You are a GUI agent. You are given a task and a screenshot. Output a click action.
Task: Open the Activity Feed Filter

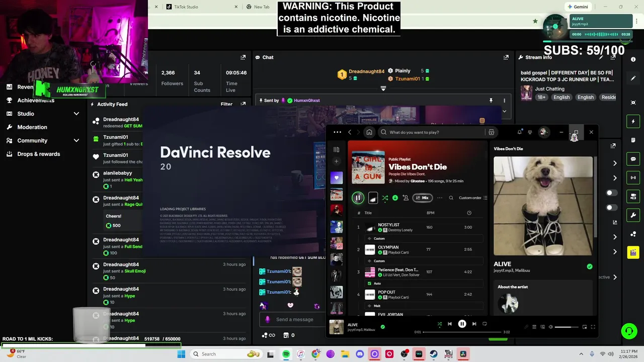(x=226, y=104)
